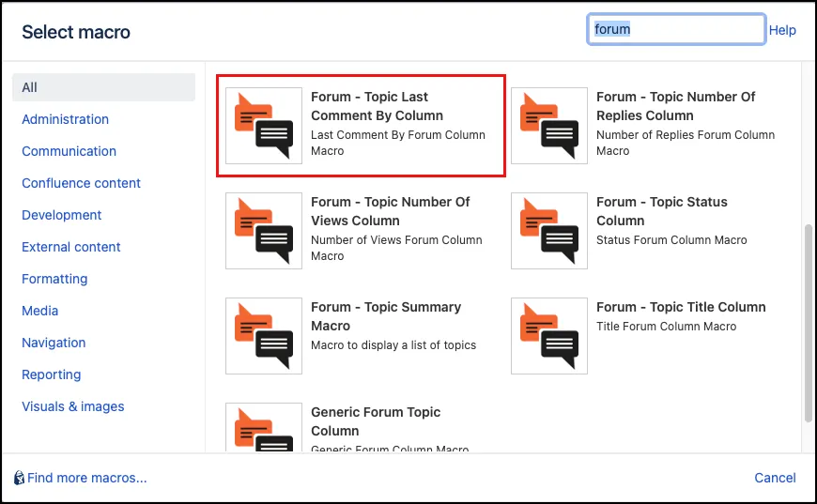This screenshot has width=817, height=504.
Task: Click the Forum Topic Status Column icon
Action: click(x=549, y=231)
